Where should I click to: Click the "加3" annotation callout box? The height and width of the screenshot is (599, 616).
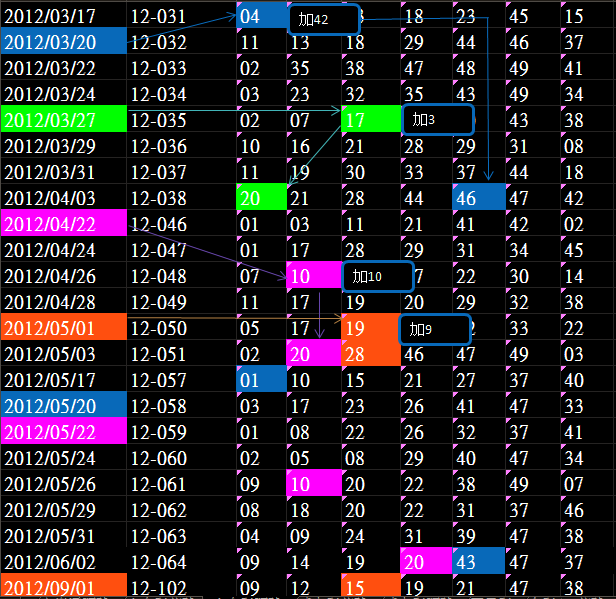(x=438, y=120)
